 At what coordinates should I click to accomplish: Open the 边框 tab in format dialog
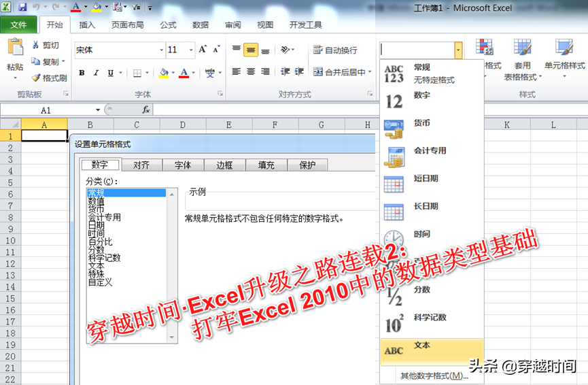click(x=224, y=165)
